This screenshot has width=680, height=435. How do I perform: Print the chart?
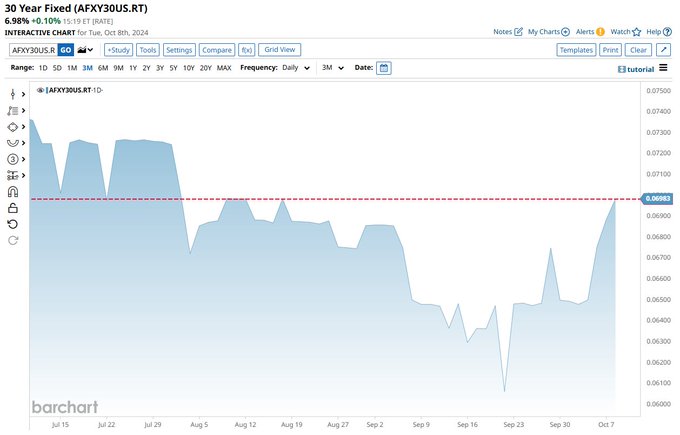[611, 50]
